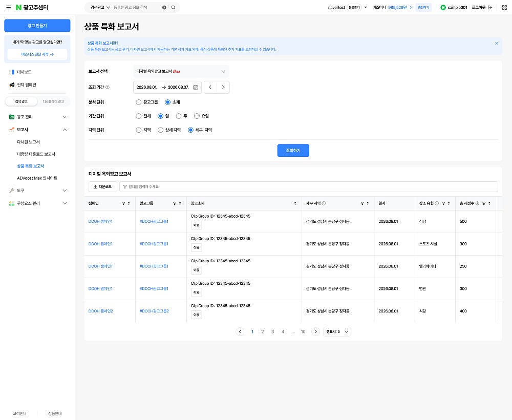Click the Naver N logo
Image resolution: width=512 pixels, height=420 pixels.
18,7
